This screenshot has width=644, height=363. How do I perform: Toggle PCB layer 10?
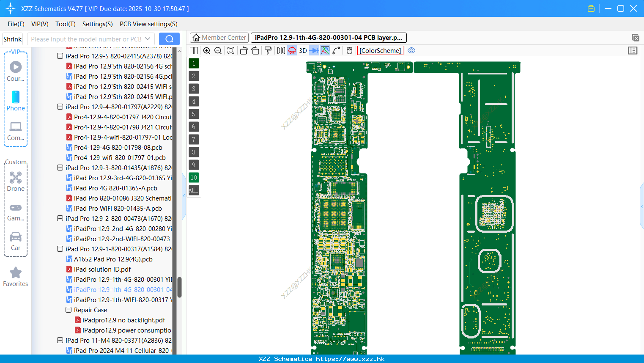coord(194,178)
